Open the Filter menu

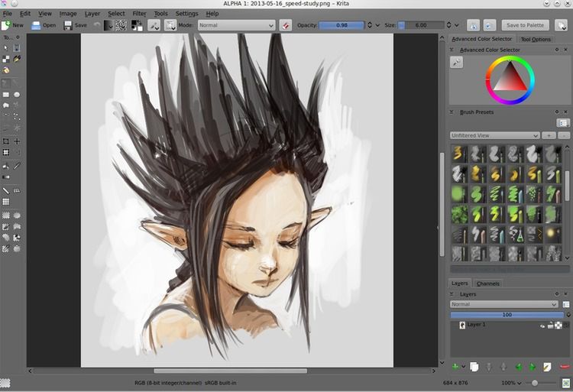139,14
